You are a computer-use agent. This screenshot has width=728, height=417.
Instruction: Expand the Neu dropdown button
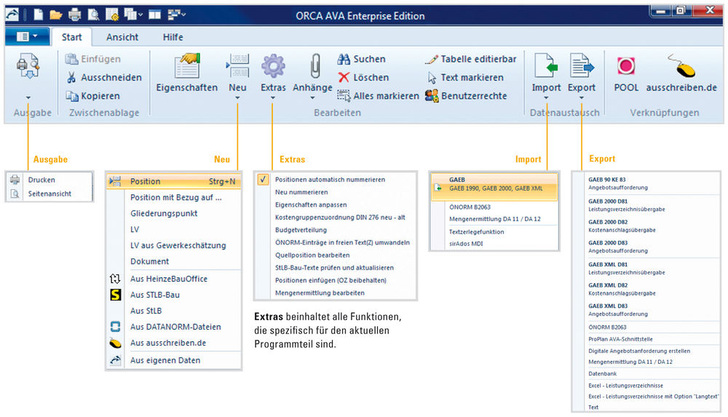coord(237,100)
